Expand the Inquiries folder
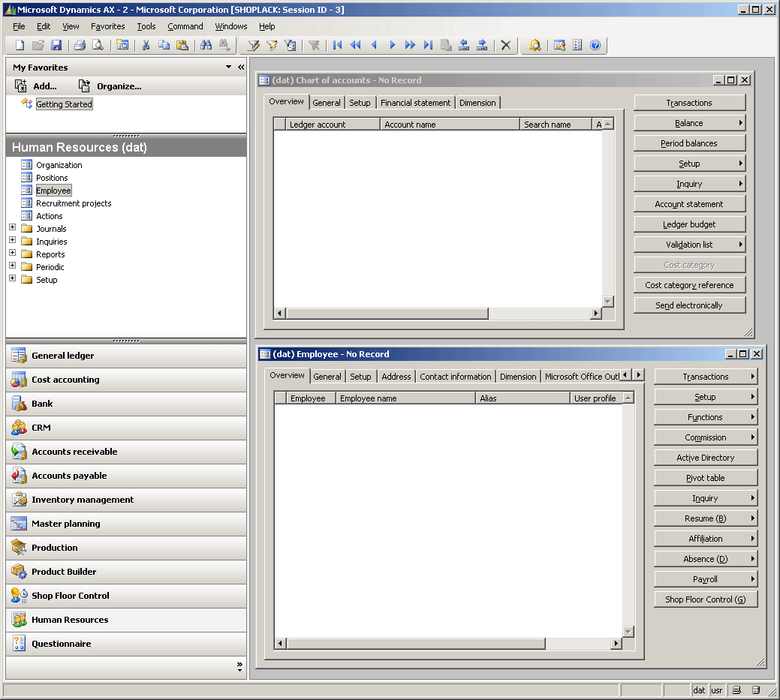 pyautogui.click(x=13, y=240)
